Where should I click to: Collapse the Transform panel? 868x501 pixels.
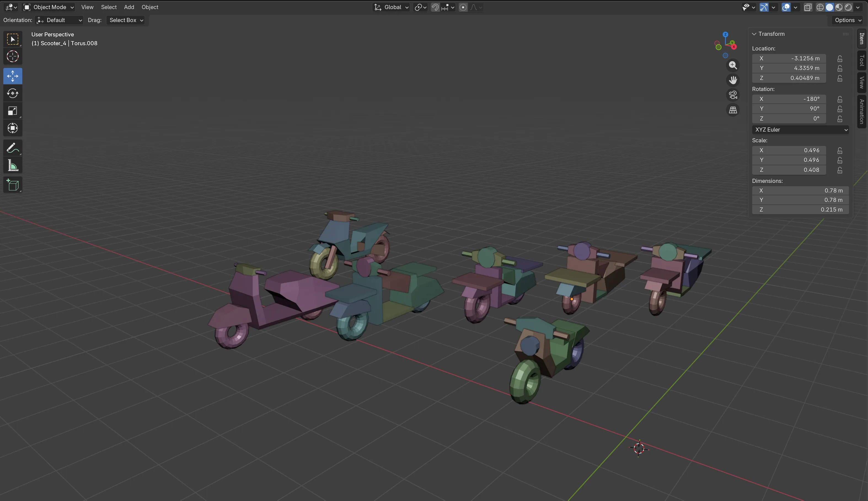point(754,34)
